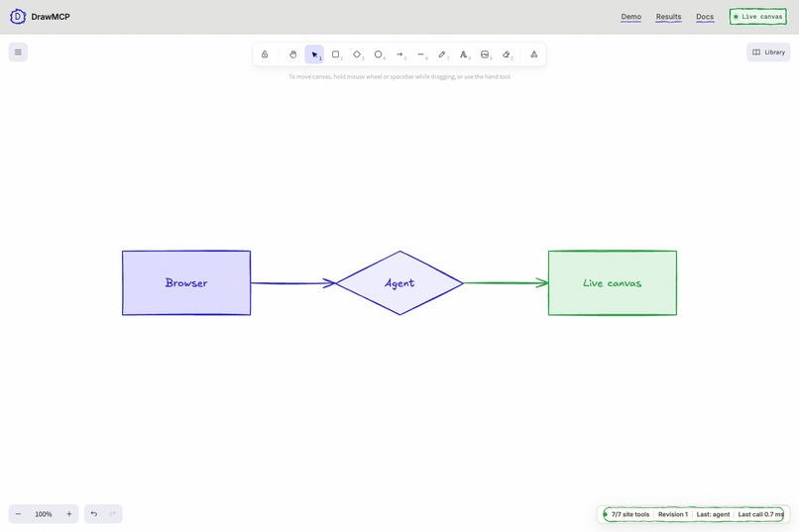Viewport: 799px width, 532px height.
Task: Open the hamburger main menu
Action: click(18, 52)
